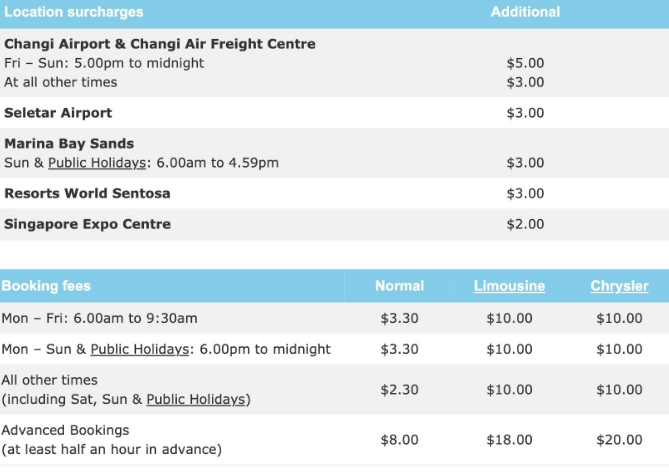
Task: Click the Advanced Bookings row label
Action: (66, 430)
